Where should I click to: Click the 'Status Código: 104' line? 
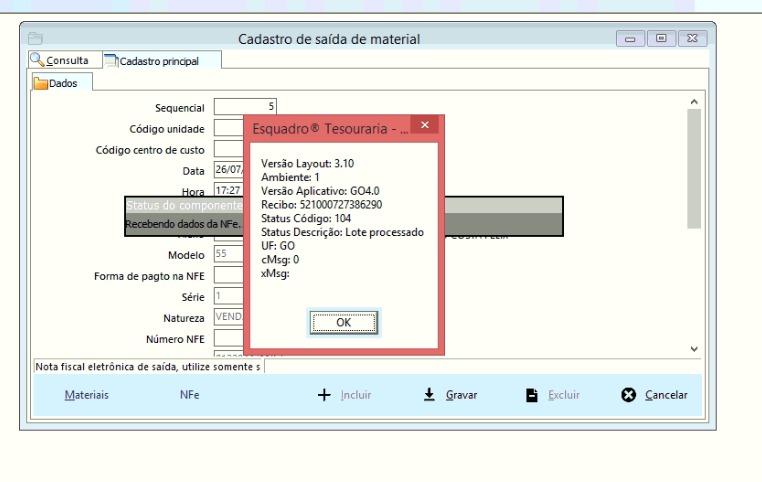[306, 218]
